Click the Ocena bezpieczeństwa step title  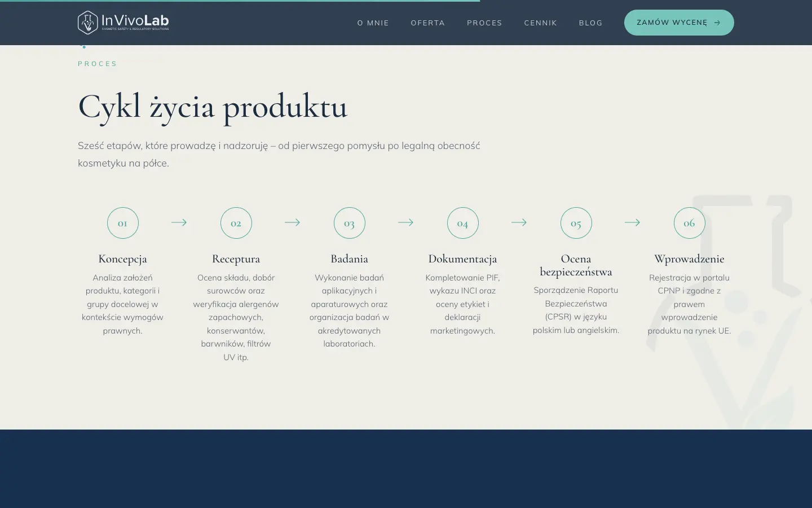(x=576, y=265)
